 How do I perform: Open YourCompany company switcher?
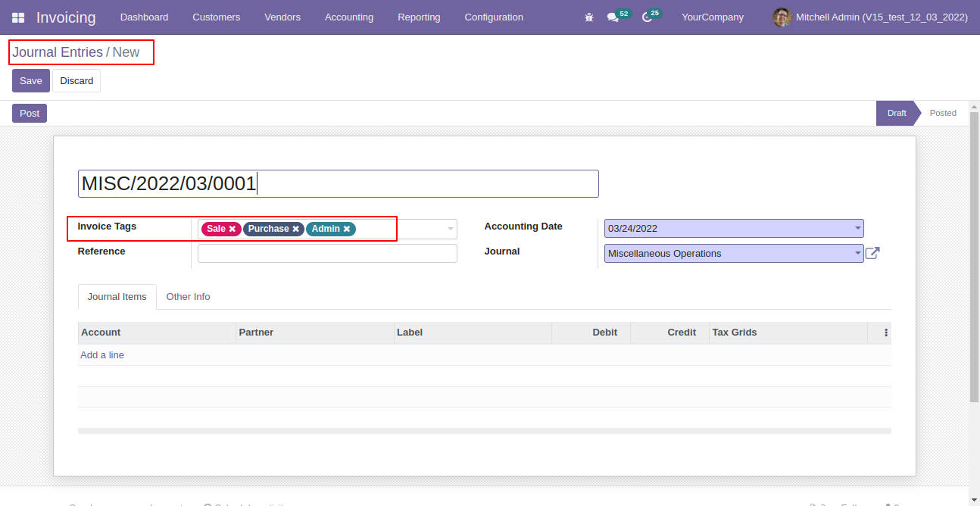point(713,17)
